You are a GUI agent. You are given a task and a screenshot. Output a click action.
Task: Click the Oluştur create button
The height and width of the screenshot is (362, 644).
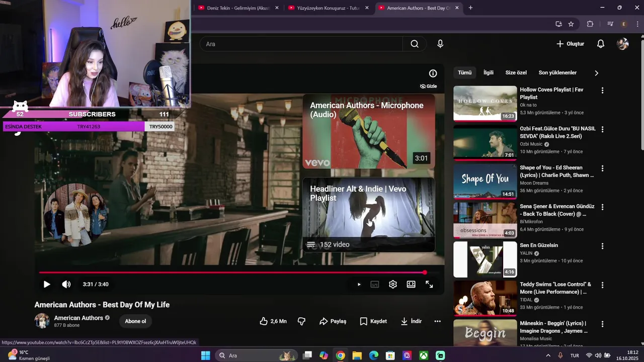pos(570,44)
